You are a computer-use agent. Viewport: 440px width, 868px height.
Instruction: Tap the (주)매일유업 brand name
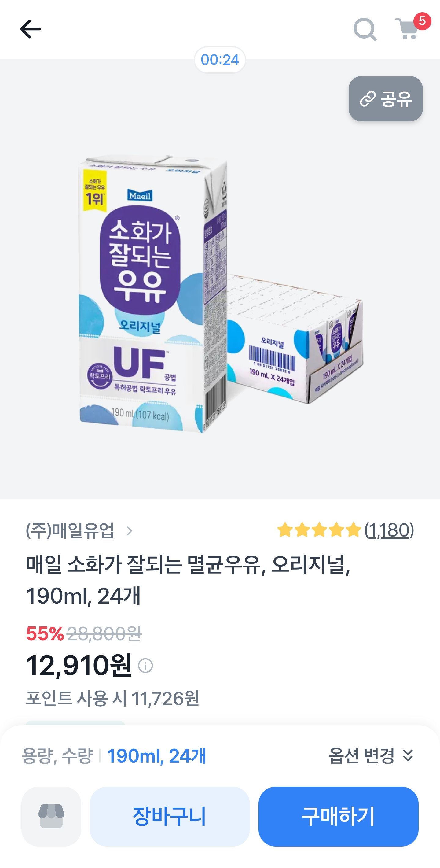point(70,531)
